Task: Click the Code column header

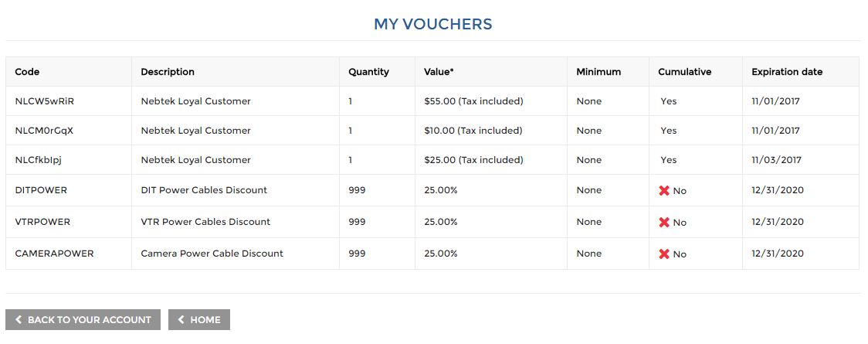Action: coord(27,72)
